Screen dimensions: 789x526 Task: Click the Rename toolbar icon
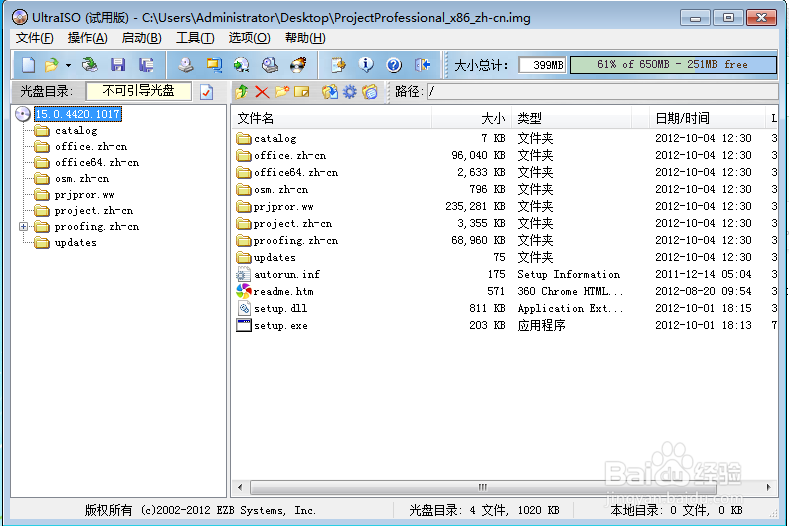click(301, 92)
